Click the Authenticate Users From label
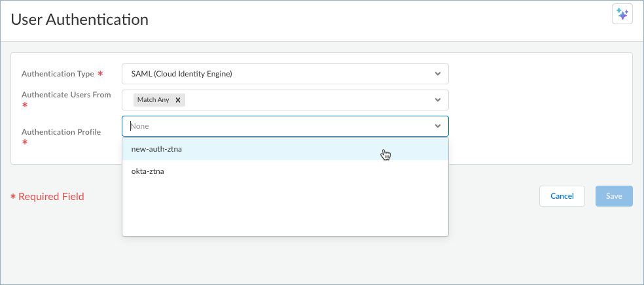 tap(66, 95)
